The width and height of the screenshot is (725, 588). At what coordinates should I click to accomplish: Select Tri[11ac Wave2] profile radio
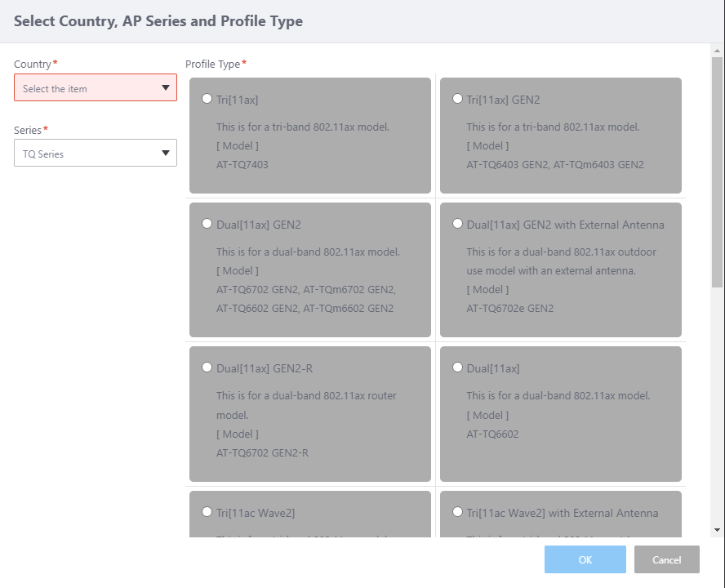pyautogui.click(x=207, y=512)
